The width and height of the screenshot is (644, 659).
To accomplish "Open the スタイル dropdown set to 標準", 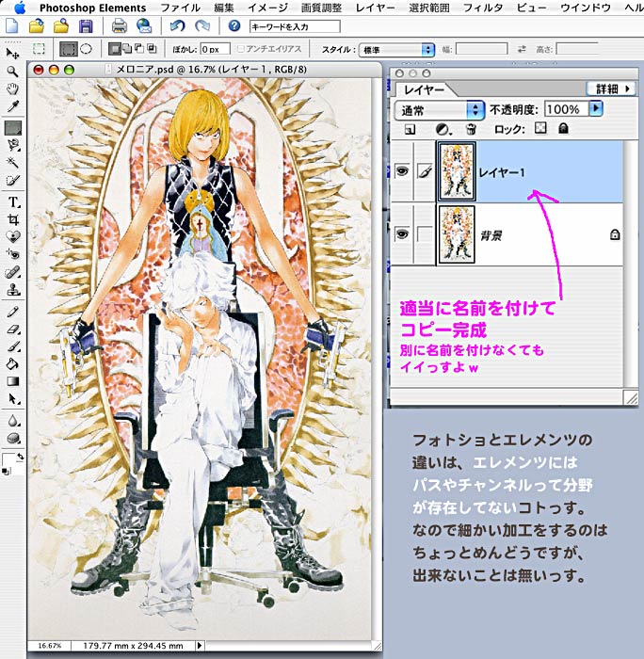I will click(x=396, y=50).
